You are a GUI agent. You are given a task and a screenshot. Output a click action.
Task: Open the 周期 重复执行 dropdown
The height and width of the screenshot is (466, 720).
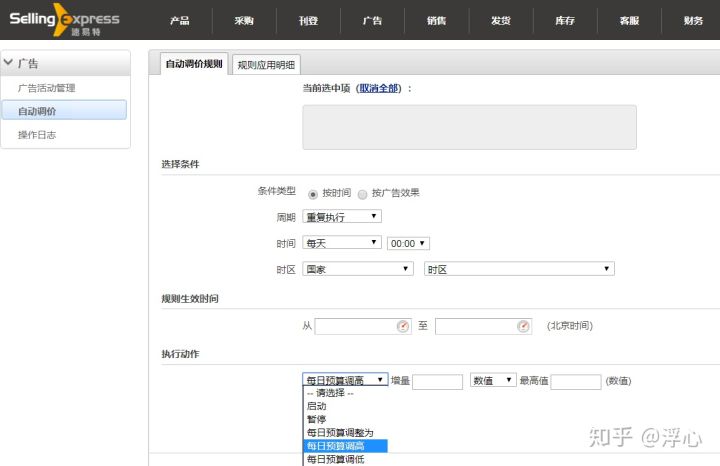click(342, 216)
